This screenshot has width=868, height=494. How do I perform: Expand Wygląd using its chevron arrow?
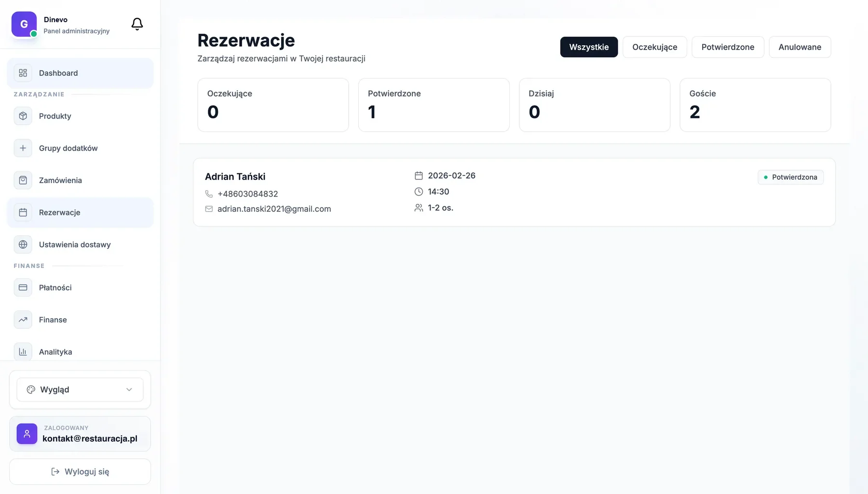coord(129,389)
